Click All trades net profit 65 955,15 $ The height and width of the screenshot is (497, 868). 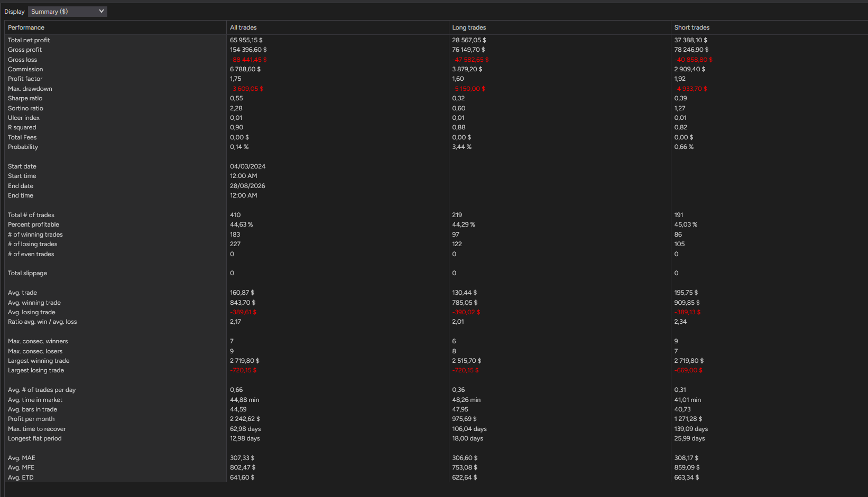pos(246,40)
